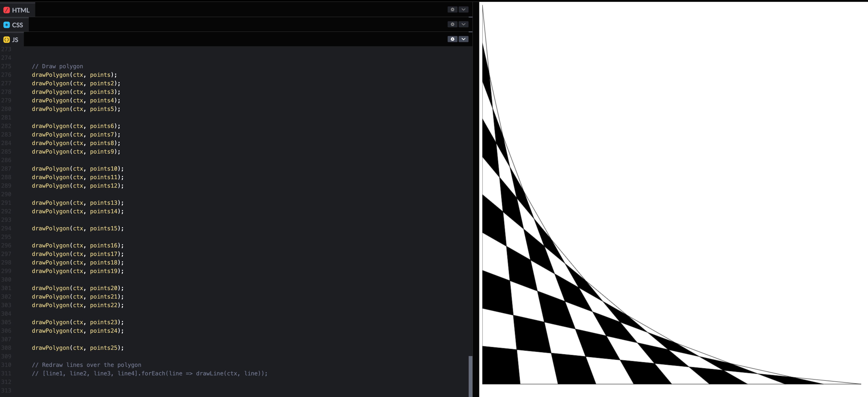Viewport: 868px width, 397px height.
Task: Open JS panel settings gear
Action: point(452,39)
